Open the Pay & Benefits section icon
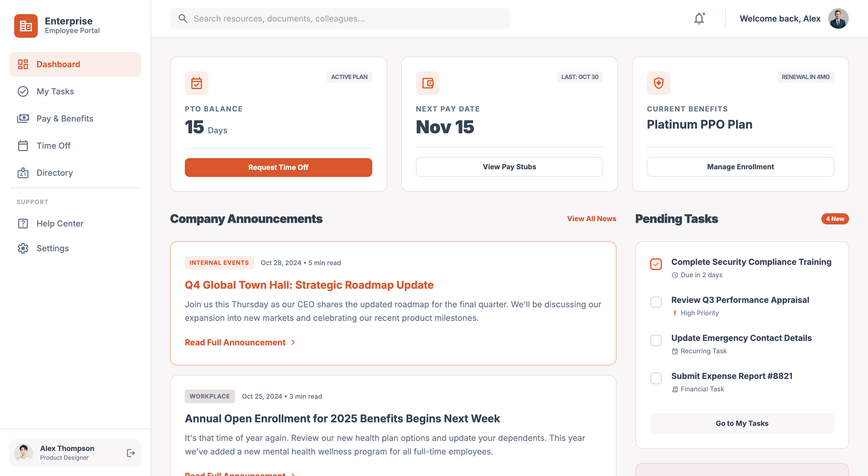 (22, 118)
